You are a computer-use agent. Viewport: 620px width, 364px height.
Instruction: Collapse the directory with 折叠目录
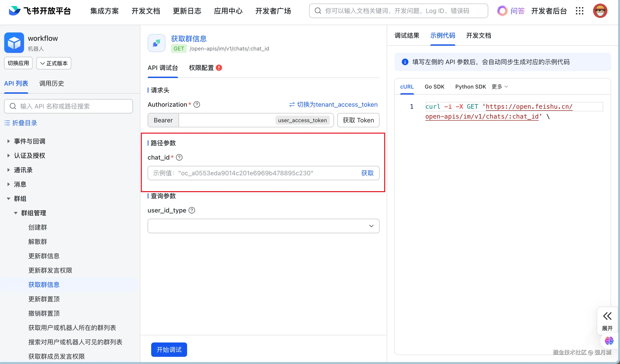(21, 123)
